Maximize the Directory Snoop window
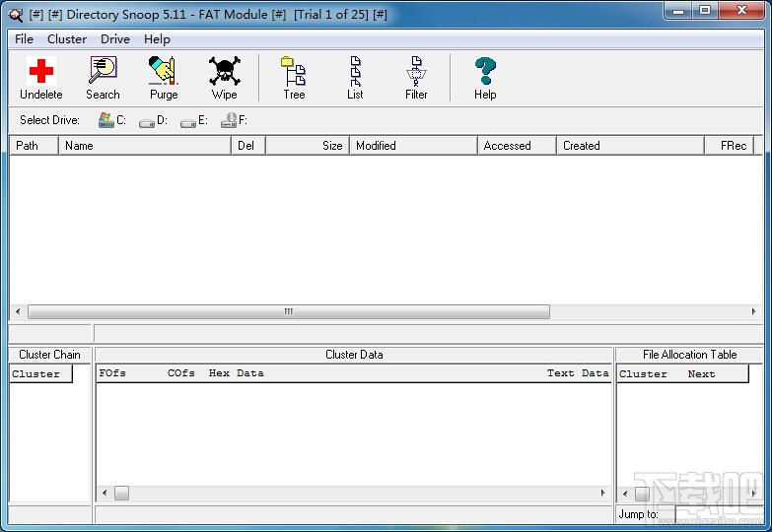Image resolution: width=772 pixels, height=532 pixels. pyautogui.click(x=705, y=10)
